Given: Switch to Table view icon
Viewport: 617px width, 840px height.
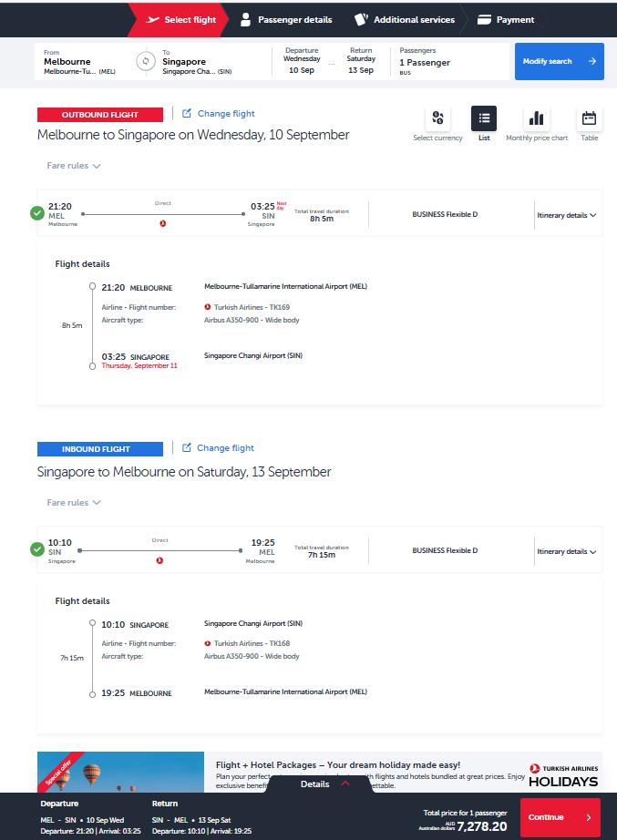Looking at the screenshot, I should (x=589, y=118).
